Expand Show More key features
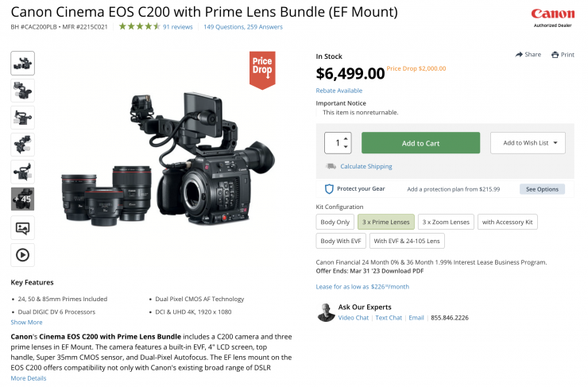 [x=26, y=322]
